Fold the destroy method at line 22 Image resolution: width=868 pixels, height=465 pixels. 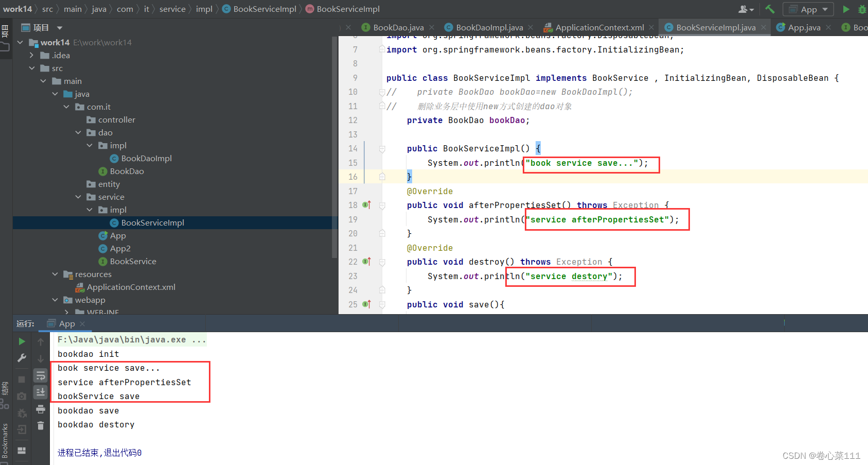[x=382, y=262]
